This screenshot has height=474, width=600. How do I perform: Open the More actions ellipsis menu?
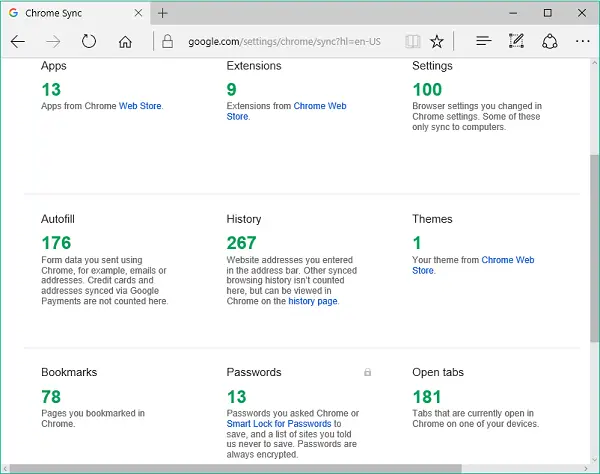[583, 42]
